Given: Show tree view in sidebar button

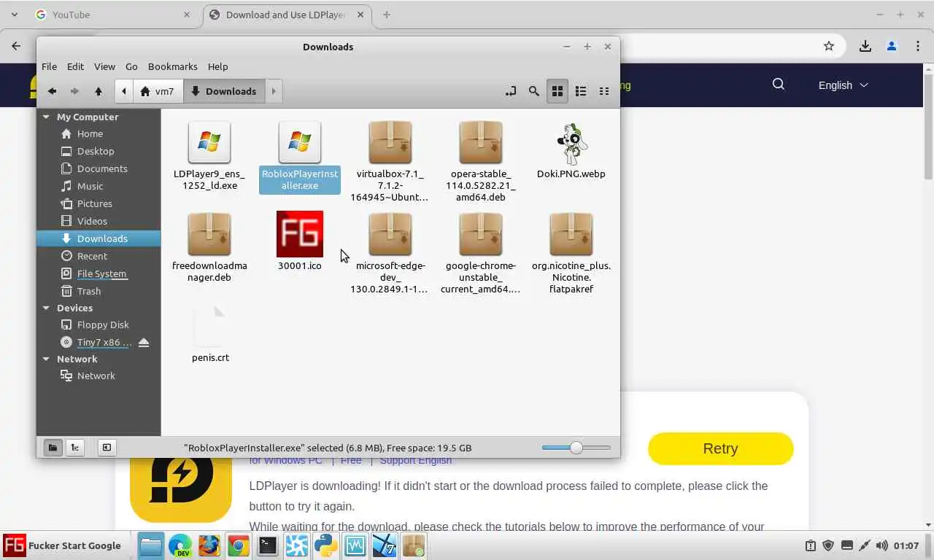Looking at the screenshot, I should pyautogui.click(x=75, y=448).
